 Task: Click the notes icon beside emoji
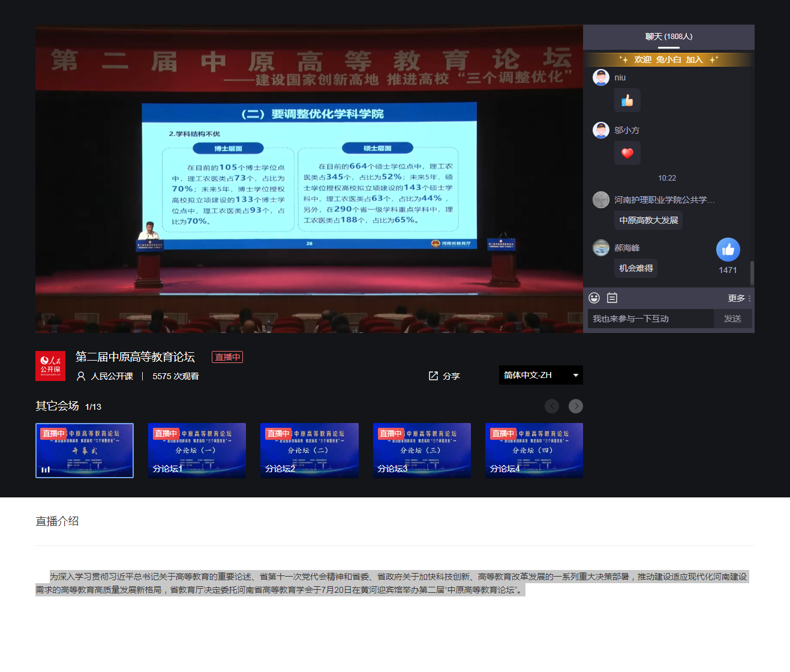coord(612,298)
